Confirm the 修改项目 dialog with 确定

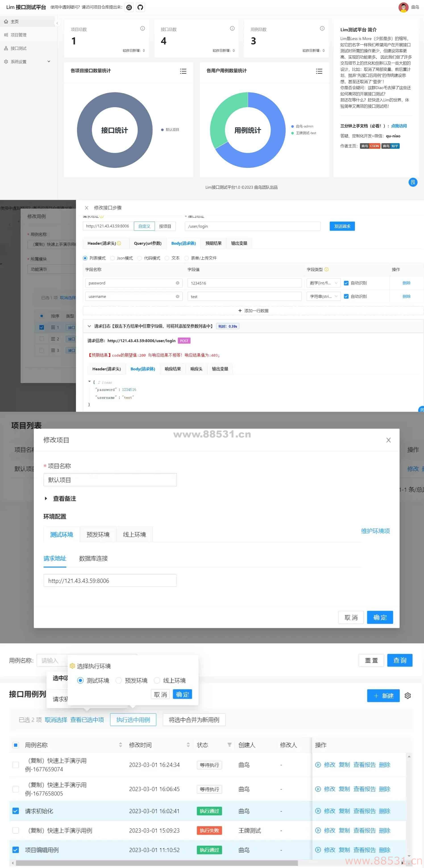(x=380, y=617)
